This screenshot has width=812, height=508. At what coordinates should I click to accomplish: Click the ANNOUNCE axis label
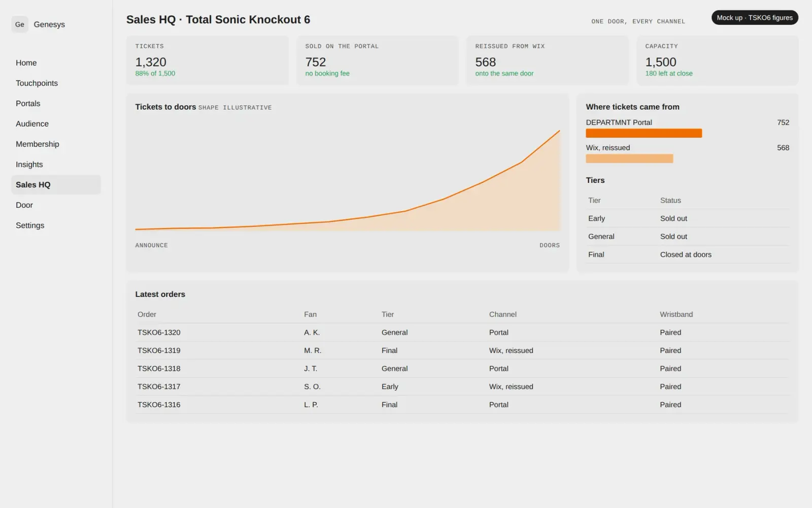coord(151,245)
